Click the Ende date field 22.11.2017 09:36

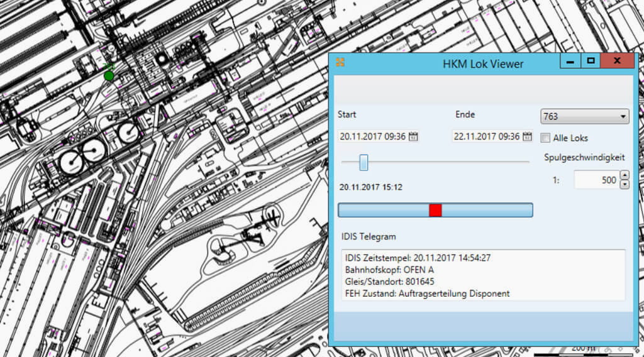click(486, 136)
